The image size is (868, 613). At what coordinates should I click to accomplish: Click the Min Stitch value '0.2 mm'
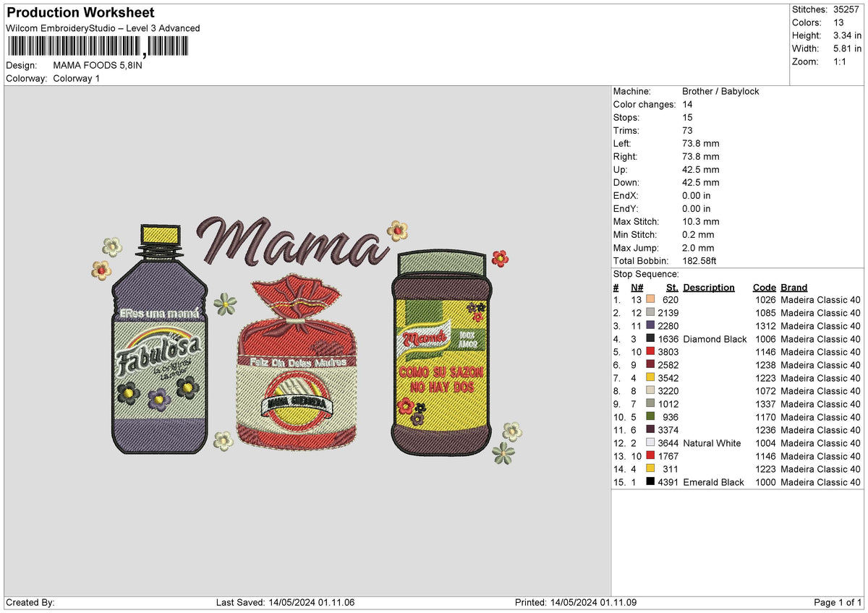698,235
